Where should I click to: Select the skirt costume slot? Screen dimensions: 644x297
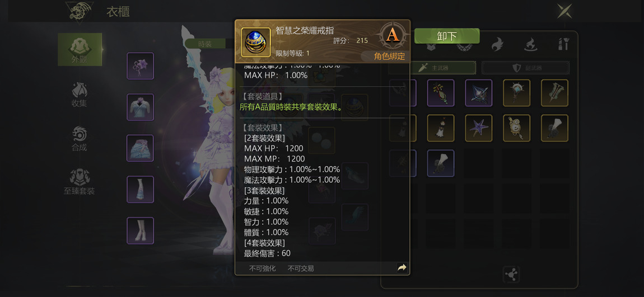tap(141, 148)
